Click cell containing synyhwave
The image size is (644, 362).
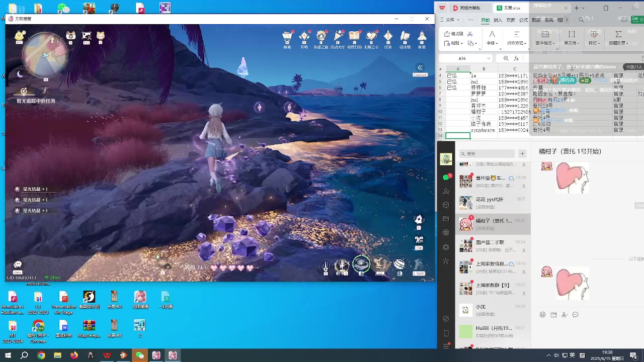pos(483,130)
